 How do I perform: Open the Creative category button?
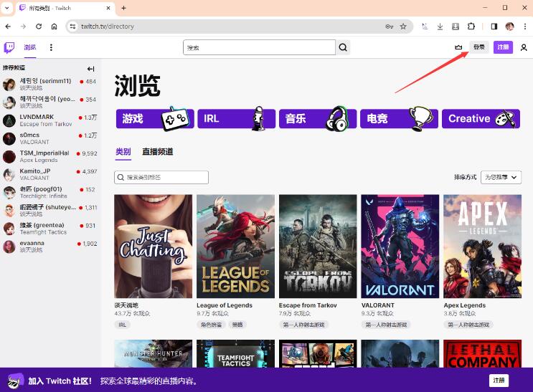tap(481, 118)
